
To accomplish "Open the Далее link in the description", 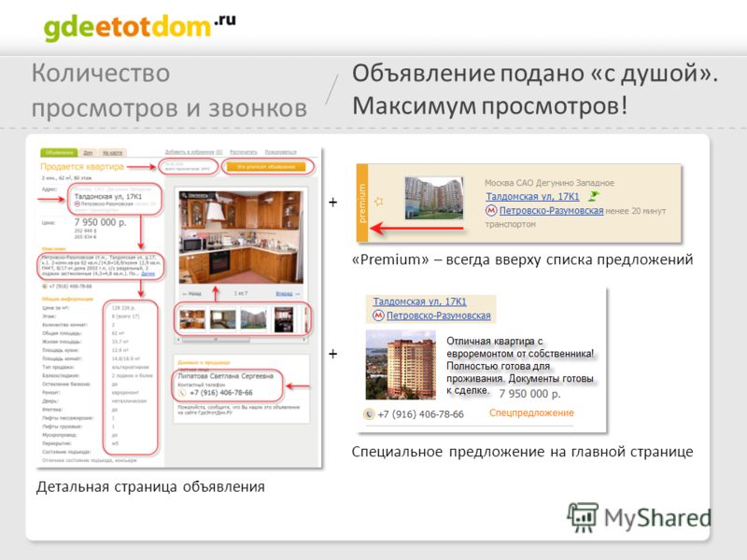I will (x=148, y=273).
